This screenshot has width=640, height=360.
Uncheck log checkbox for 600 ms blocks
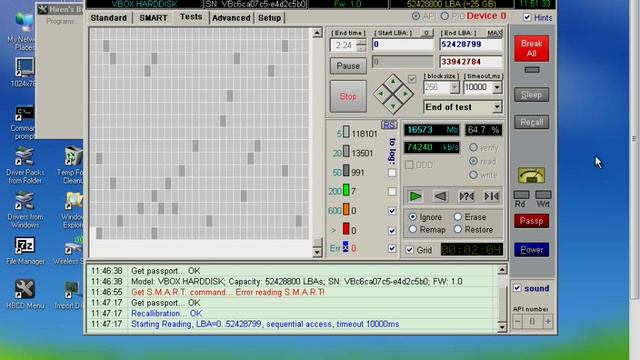click(392, 211)
